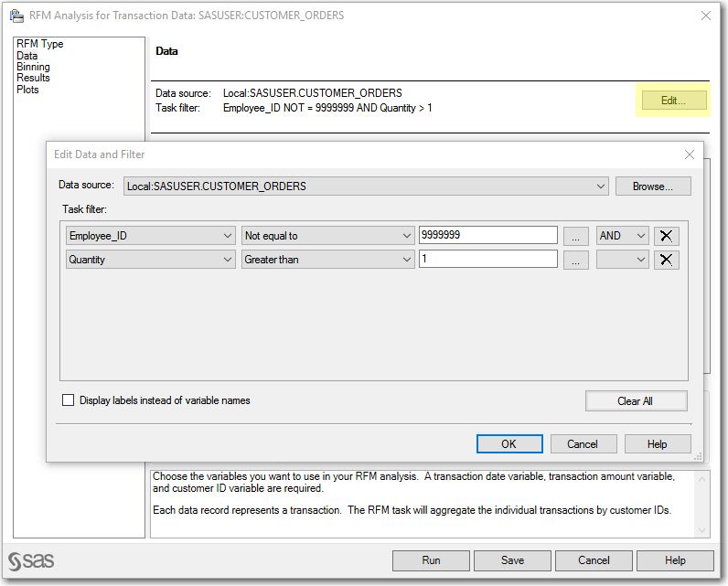The height and width of the screenshot is (586, 728).
Task: Select Results in the left pane
Action: point(33,78)
